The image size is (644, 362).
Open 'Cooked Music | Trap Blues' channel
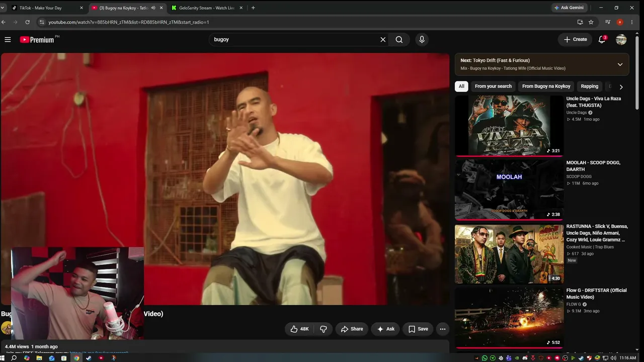(x=590, y=247)
